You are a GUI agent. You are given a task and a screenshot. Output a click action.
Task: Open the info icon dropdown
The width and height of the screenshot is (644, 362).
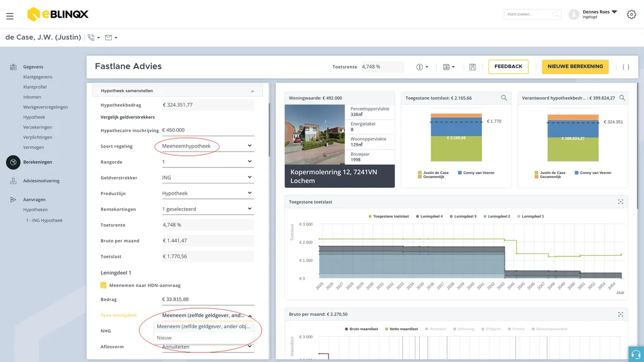(x=422, y=67)
